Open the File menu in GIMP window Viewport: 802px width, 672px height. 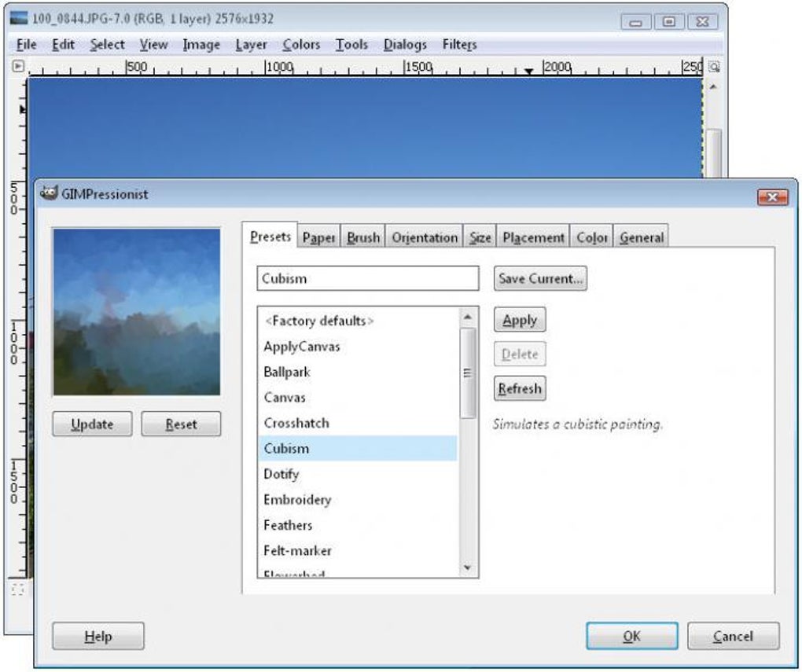point(26,45)
